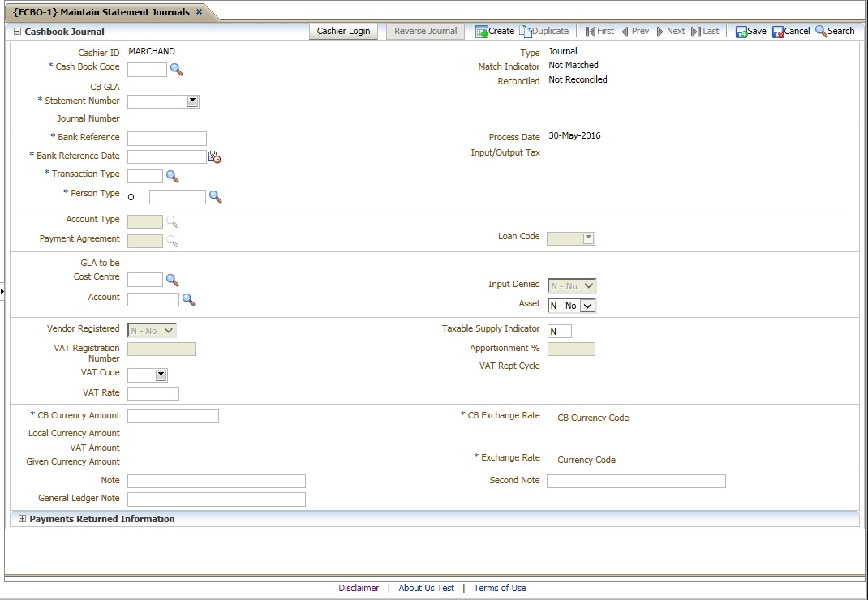Click the Transaction Type field
868x600 pixels.
[145, 176]
